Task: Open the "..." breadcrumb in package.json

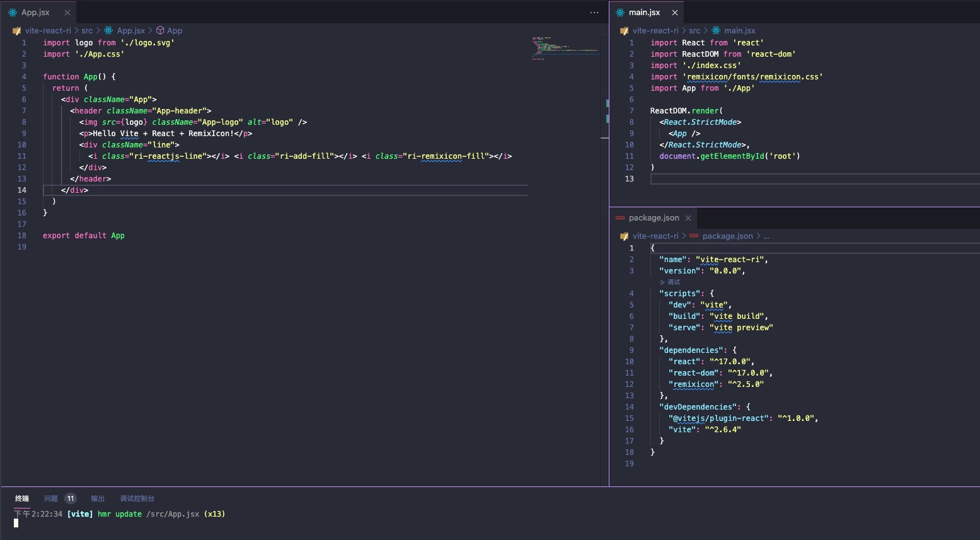Action: pos(766,236)
